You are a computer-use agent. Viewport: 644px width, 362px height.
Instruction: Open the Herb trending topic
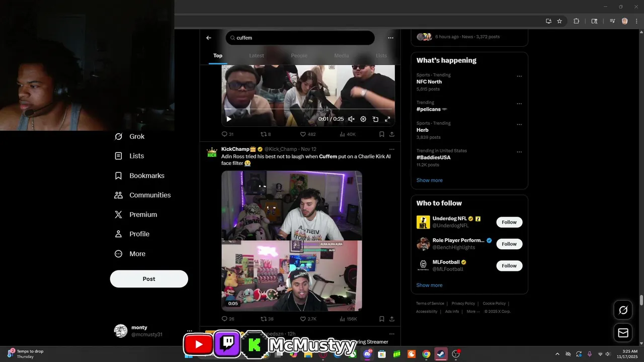pyautogui.click(x=423, y=130)
